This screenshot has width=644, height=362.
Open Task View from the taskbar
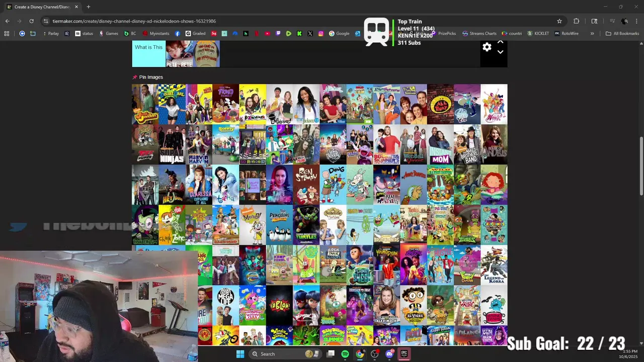coord(331,354)
